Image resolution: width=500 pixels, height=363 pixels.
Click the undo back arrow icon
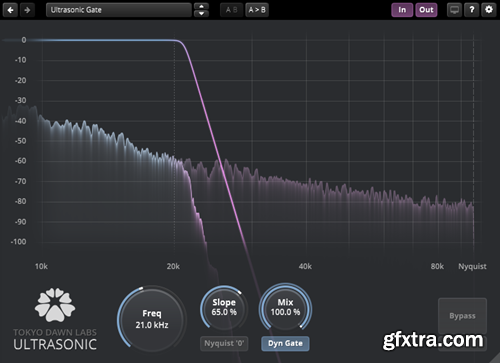click(10, 10)
